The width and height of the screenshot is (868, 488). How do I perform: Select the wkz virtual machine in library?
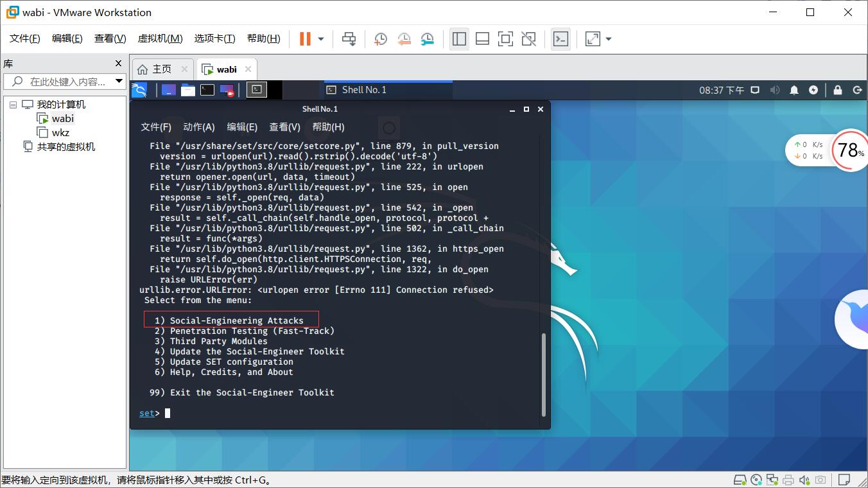(60, 133)
